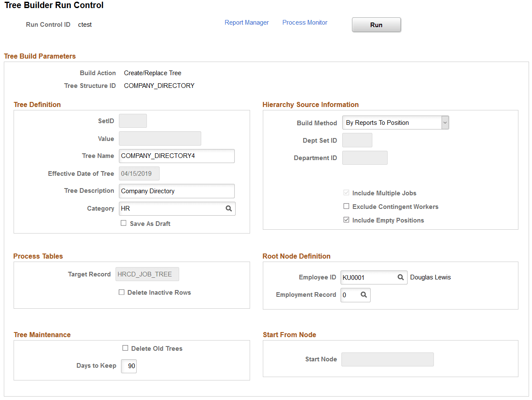Image resolution: width=532 pixels, height=400 pixels.
Task: Click the Tree Description field
Action: pos(177,191)
